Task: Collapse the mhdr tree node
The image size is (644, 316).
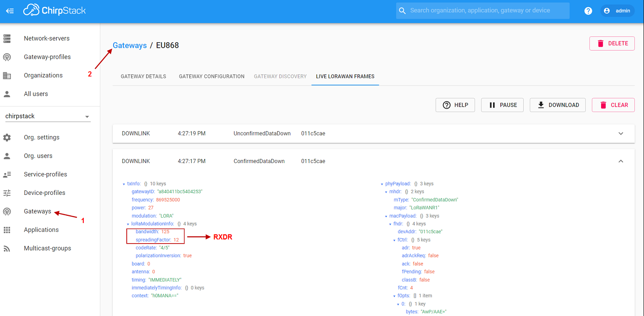Action: tap(386, 192)
